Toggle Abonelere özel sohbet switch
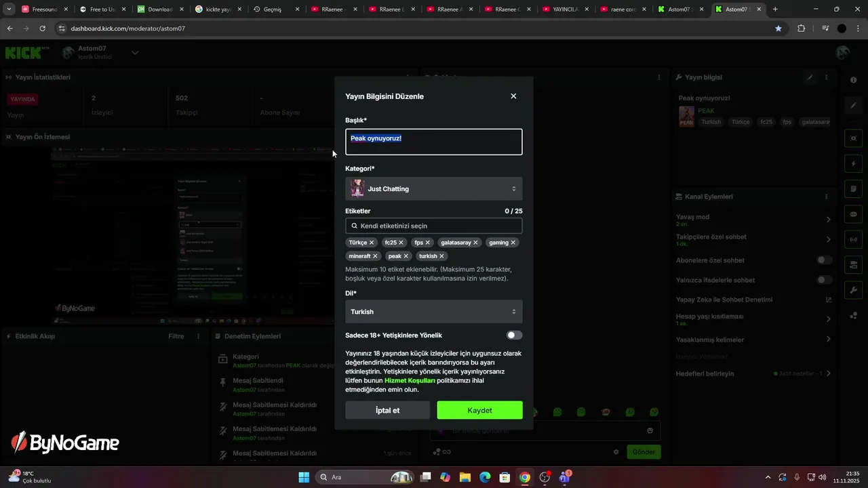This screenshot has height=488, width=868. click(x=824, y=260)
